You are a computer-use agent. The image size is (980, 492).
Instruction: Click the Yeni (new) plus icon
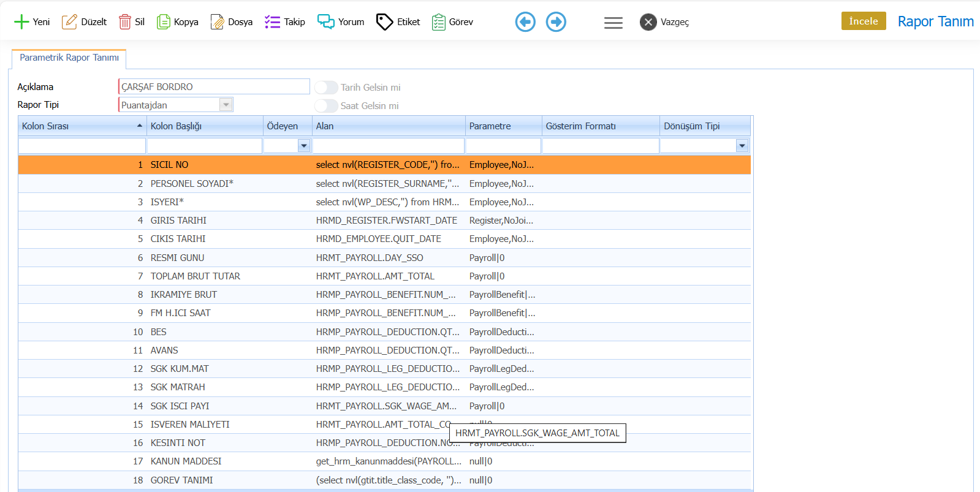(x=21, y=22)
